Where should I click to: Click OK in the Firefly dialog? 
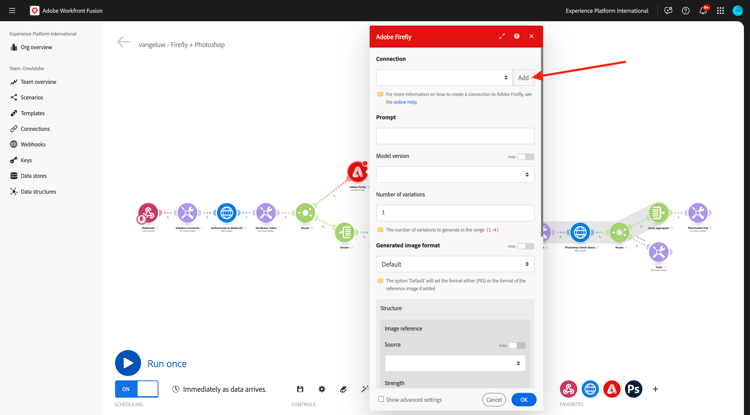coord(524,400)
